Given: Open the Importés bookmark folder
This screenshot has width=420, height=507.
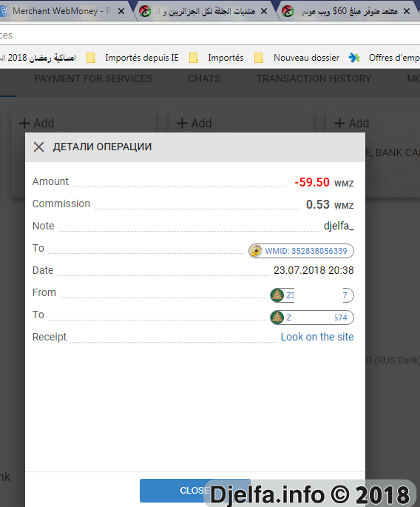Looking at the screenshot, I should point(216,58).
